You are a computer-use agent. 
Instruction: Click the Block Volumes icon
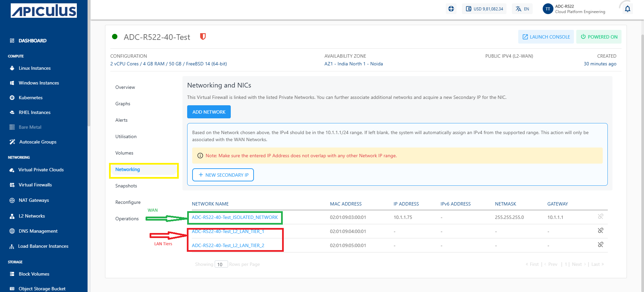click(x=12, y=274)
